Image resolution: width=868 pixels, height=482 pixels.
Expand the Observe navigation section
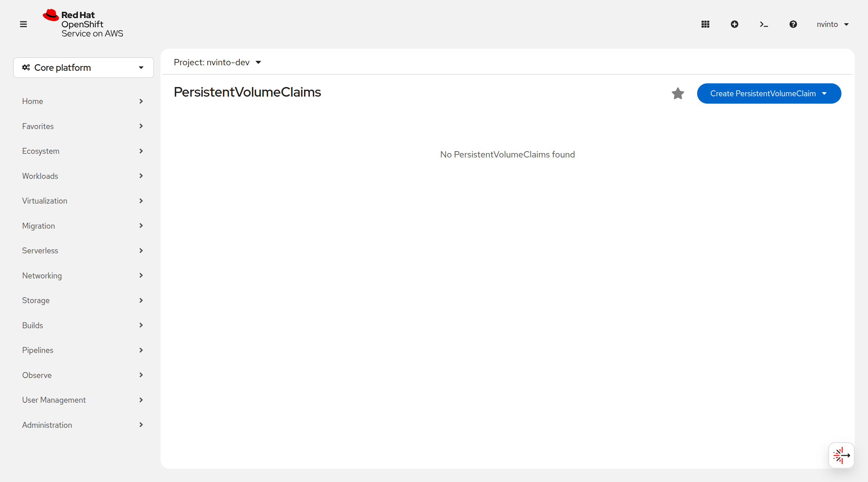click(x=83, y=375)
